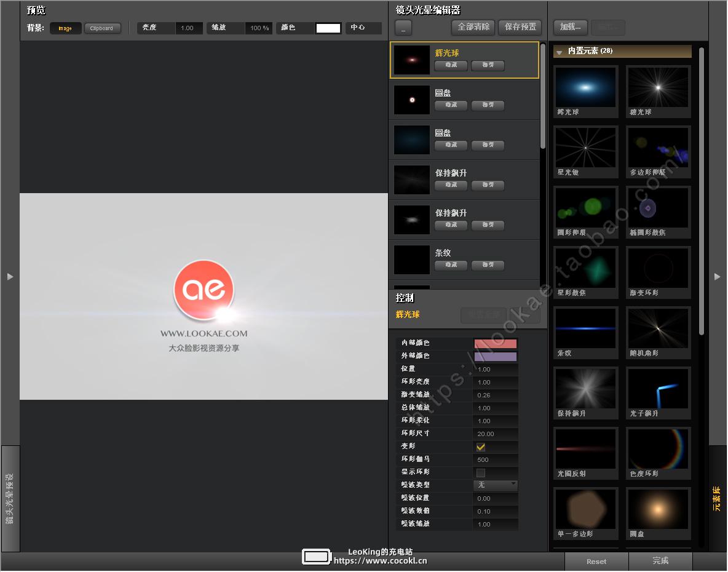
Task: Add the 随机扇形 element from library
Action: (658, 333)
